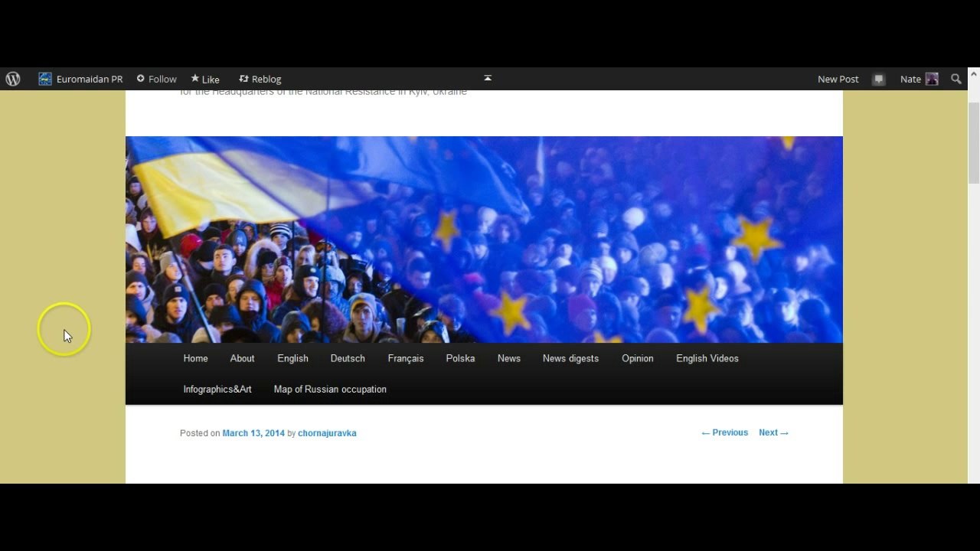The height and width of the screenshot is (551, 980).
Task: Collapse the admin bar with the center arrow
Action: point(488,78)
